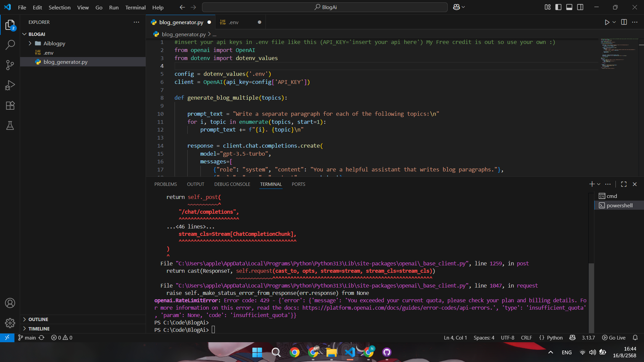644x362 pixels.
Task: Expand breadcrumb after blog_generator.py
Action: click(x=214, y=34)
